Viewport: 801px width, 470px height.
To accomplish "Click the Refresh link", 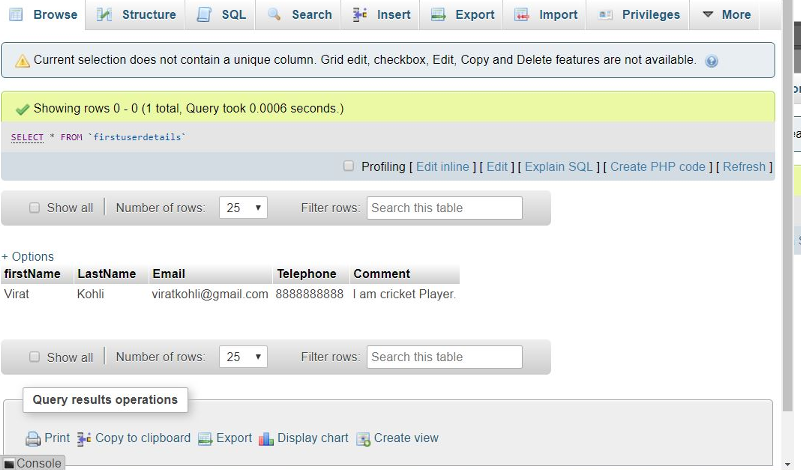I will click(x=744, y=167).
